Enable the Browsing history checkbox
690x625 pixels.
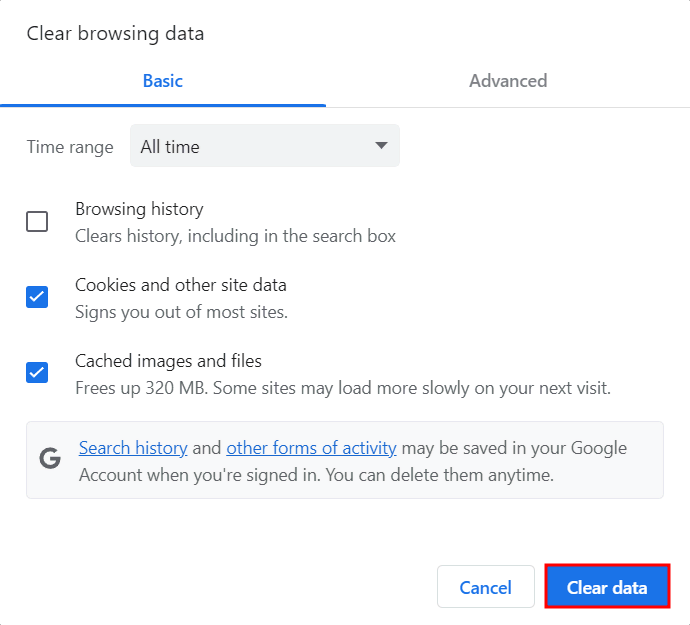37,222
